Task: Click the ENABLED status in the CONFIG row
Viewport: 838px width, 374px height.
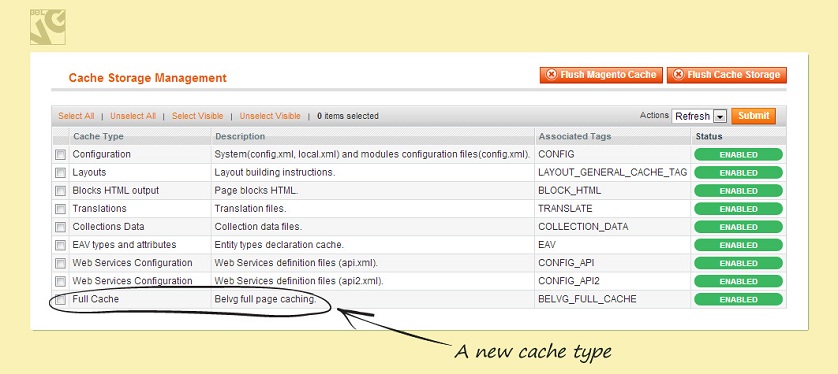Action: [x=739, y=155]
